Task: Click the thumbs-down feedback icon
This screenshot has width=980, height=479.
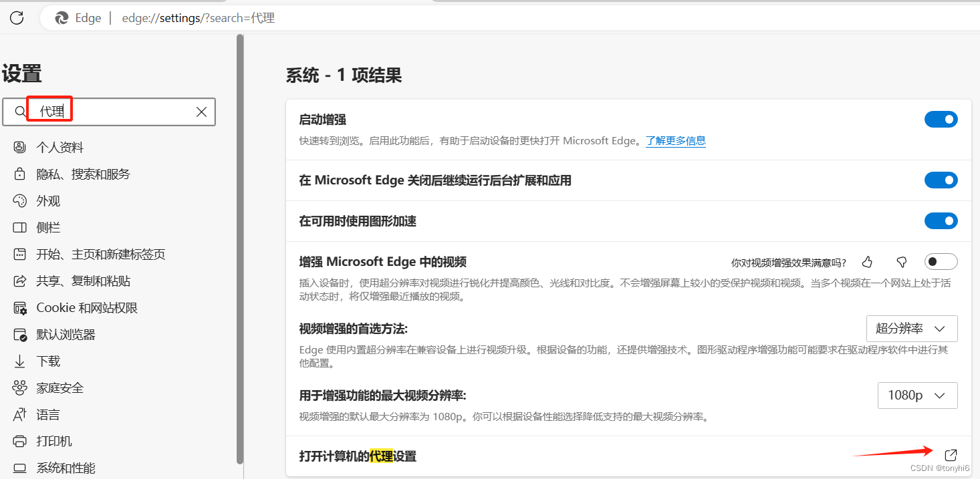Action: click(x=901, y=261)
